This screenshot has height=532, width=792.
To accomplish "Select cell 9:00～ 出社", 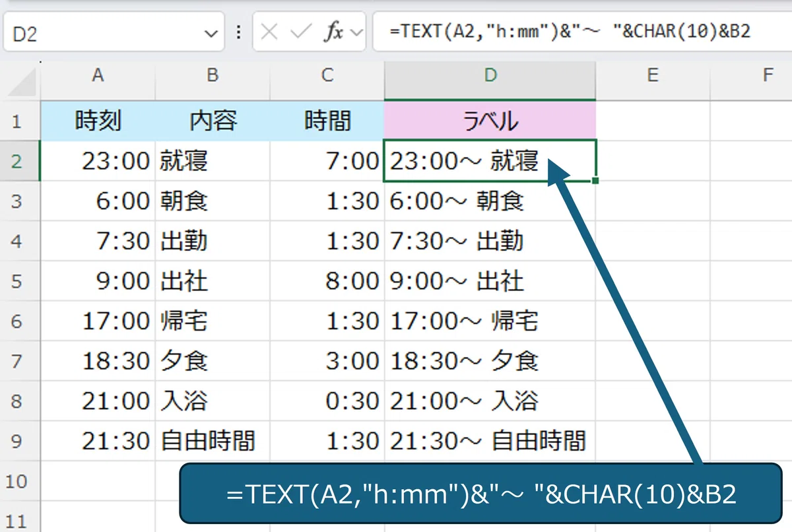I will [490, 281].
